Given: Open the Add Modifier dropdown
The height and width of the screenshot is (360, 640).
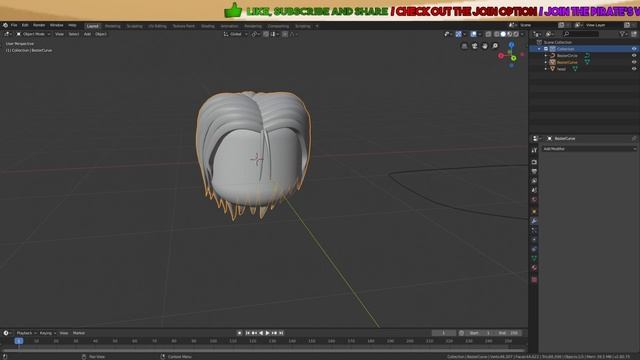Looking at the screenshot, I should (x=589, y=149).
